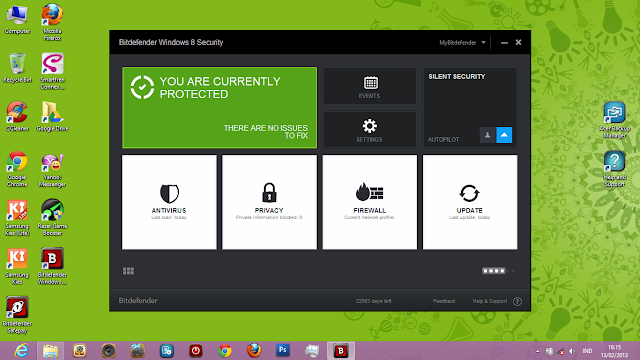Viewport: 640px width, 360px height.
Task: Show hidden system tray icons arrow
Action: pos(537,351)
